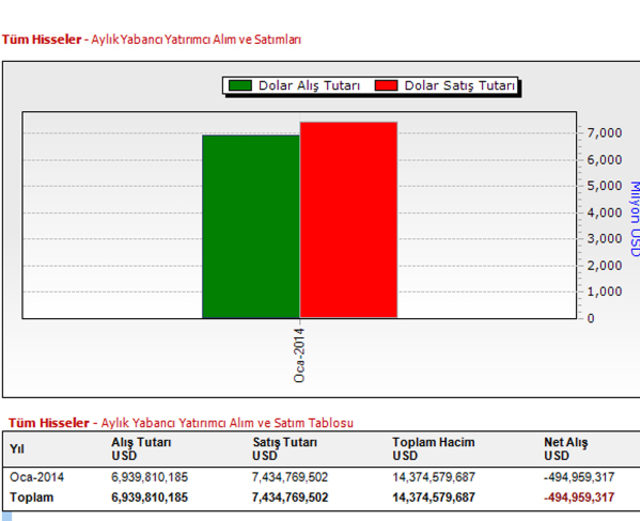Click the Oca-2014 net buy -494,959,317
Image resolution: width=640 pixels, height=521 pixels.
pos(579,477)
